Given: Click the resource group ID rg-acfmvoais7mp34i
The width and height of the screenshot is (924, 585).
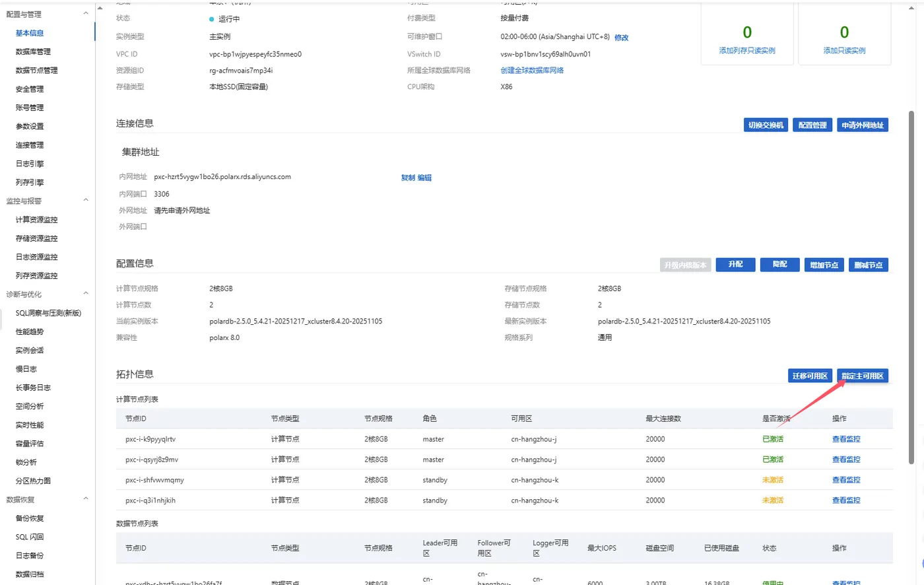Looking at the screenshot, I should click(241, 70).
